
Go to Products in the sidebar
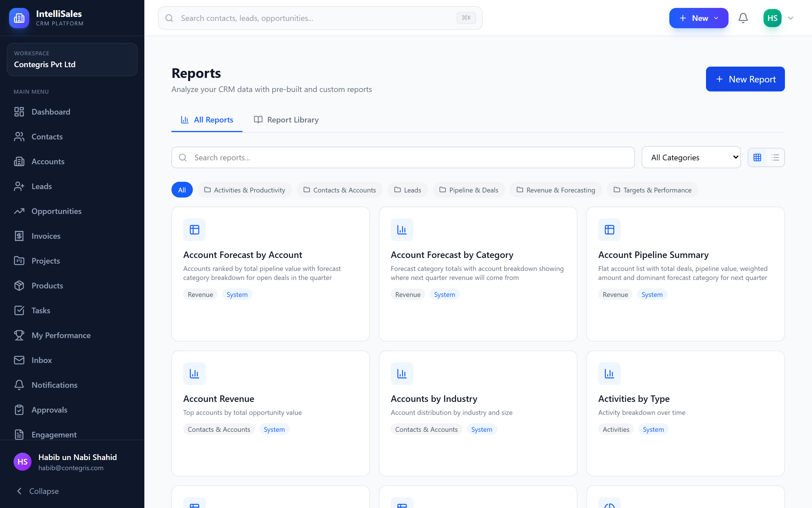click(x=72, y=286)
